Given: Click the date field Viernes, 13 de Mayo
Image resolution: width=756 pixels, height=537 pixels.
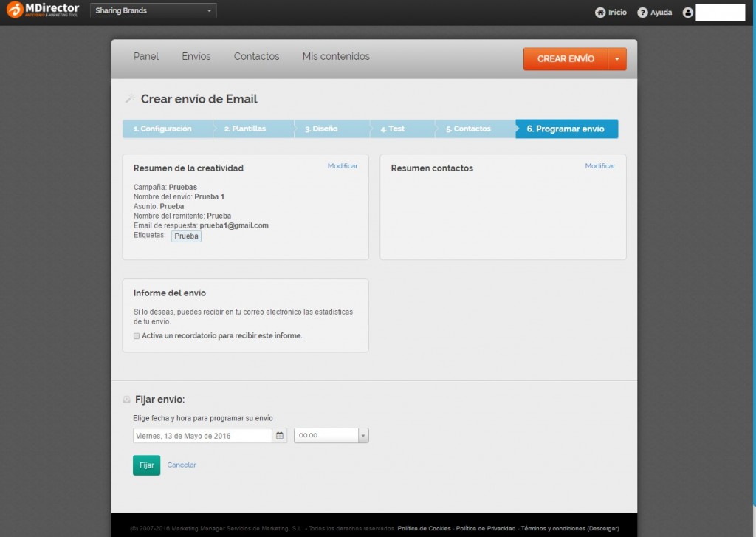Looking at the screenshot, I should point(202,436).
